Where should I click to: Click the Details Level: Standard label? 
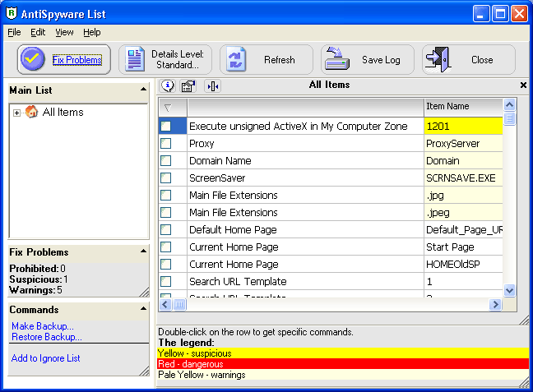(178, 59)
